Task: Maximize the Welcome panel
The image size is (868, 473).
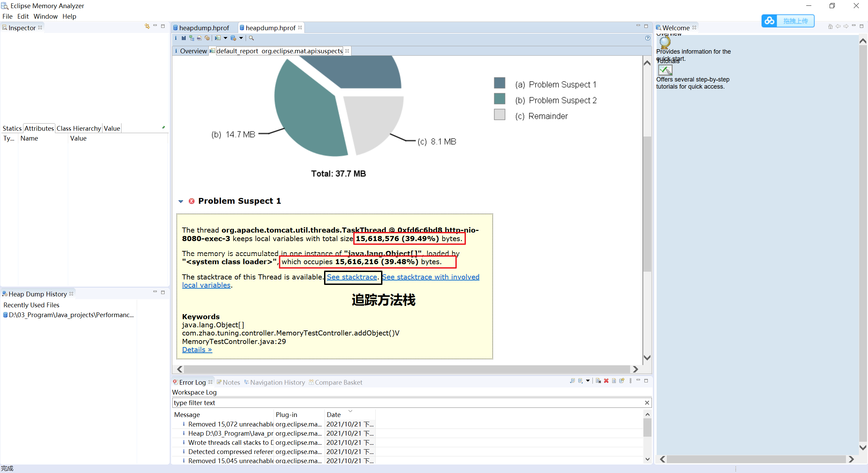Action: click(862, 26)
